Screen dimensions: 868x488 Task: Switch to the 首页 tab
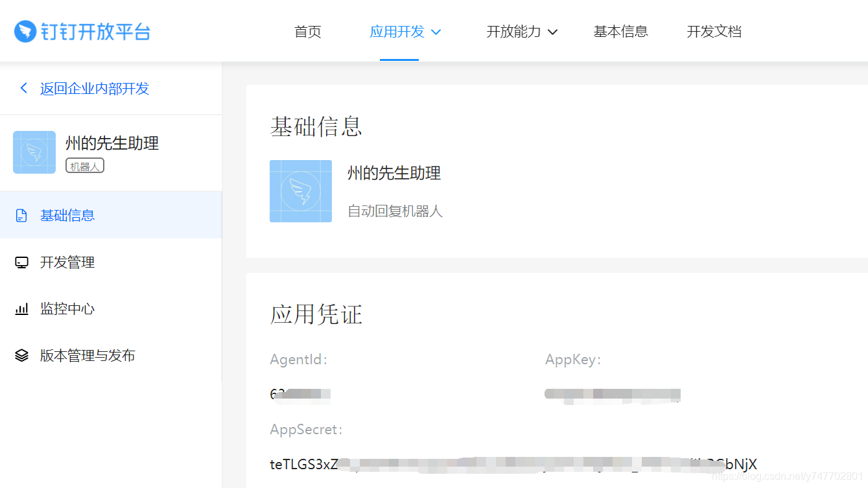307,31
